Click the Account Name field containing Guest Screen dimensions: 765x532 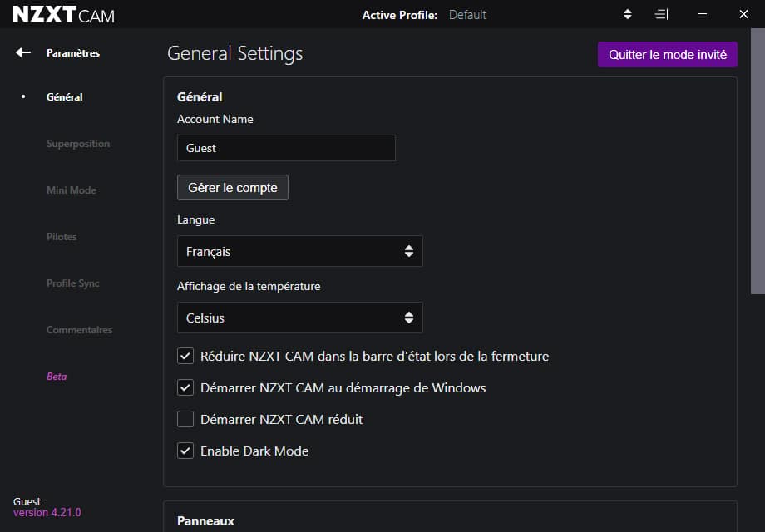[286, 148]
